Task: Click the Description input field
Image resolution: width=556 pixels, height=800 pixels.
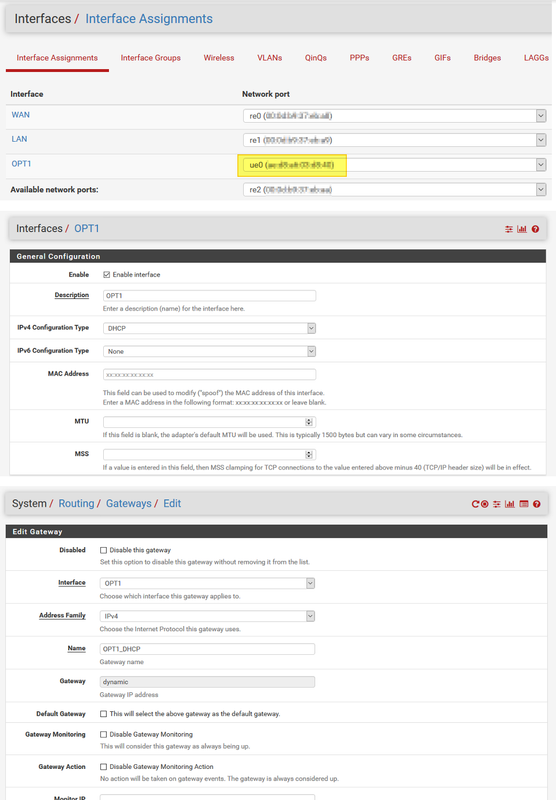Action: [209, 295]
